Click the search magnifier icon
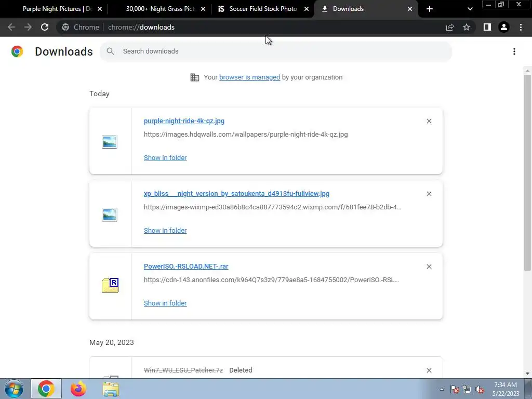The height and width of the screenshot is (399, 532). tap(110, 51)
